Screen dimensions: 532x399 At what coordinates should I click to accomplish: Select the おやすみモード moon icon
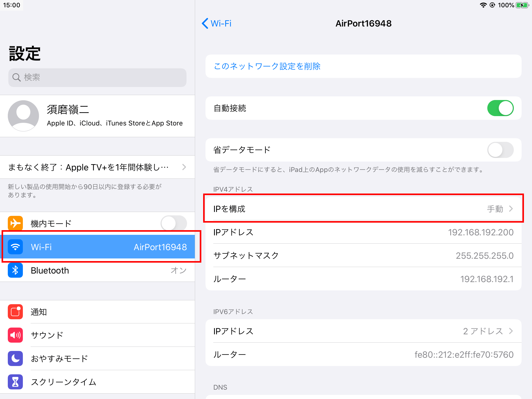tap(15, 358)
